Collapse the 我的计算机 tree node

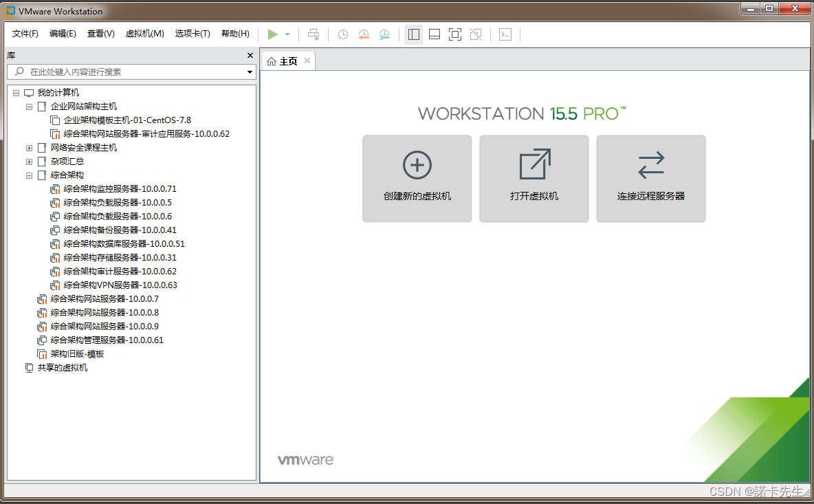(16, 93)
